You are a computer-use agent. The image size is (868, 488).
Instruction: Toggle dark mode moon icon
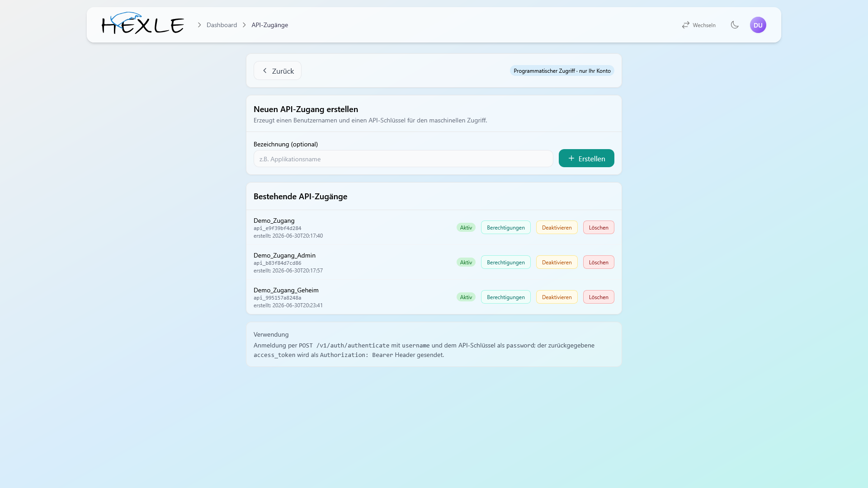click(735, 25)
